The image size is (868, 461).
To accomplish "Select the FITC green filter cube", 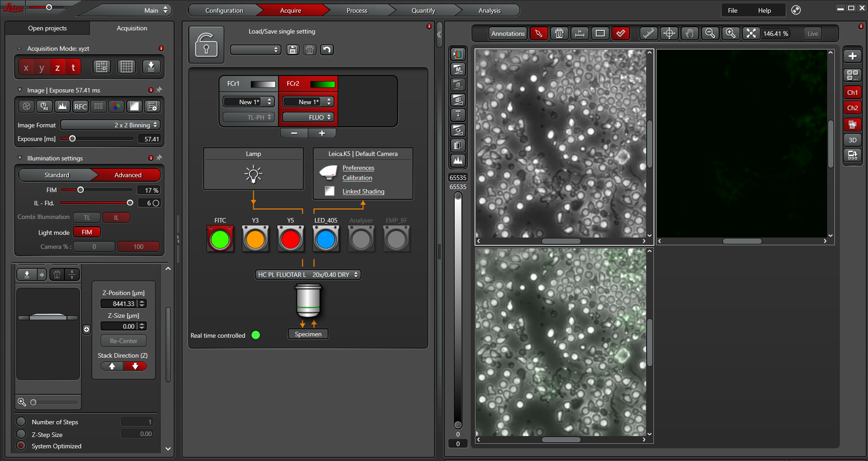I will pos(220,239).
